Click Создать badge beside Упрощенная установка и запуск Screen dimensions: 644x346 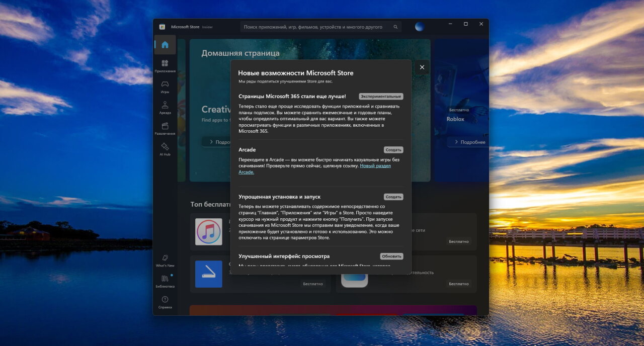pos(393,197)
